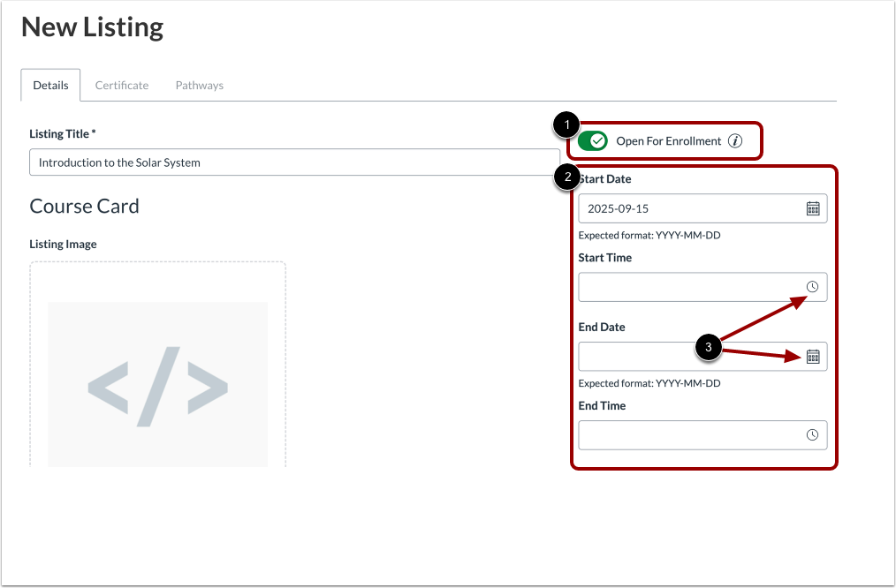Click the End Date label
This screenshot has width=896, height=588.
[x=602, y=328]
